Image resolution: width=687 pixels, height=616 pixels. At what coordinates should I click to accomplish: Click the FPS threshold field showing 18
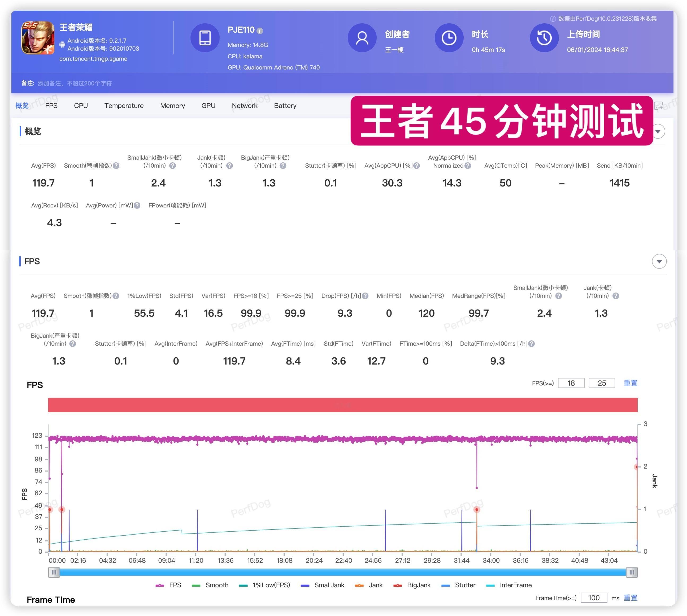click(571, 383)
